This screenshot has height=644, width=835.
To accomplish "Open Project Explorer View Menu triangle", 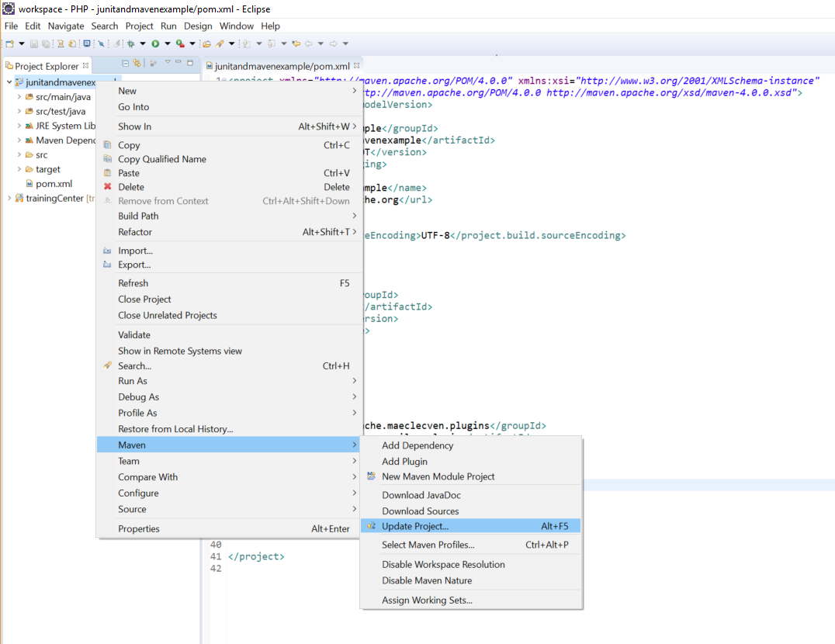I will tap(168, 62).
